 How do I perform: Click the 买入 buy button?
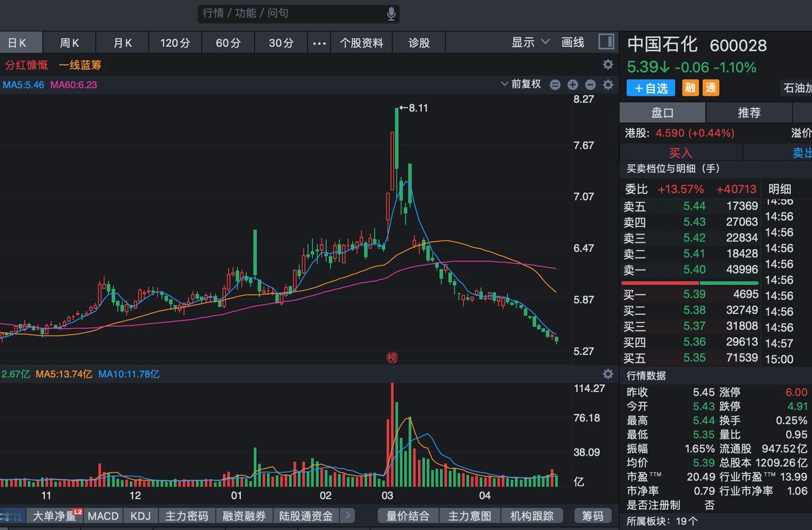(679, 152)
